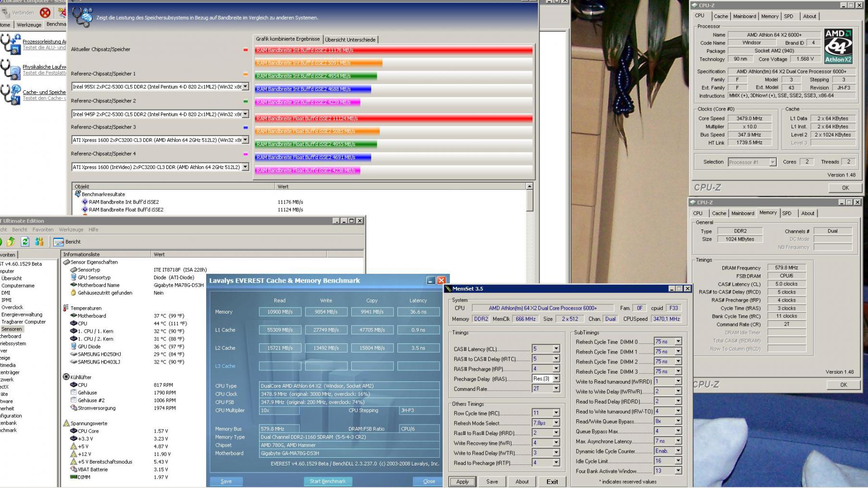Select Sensoren item in EVEREST tree
The width and height of the screenshot is (868, 488).
12,329
